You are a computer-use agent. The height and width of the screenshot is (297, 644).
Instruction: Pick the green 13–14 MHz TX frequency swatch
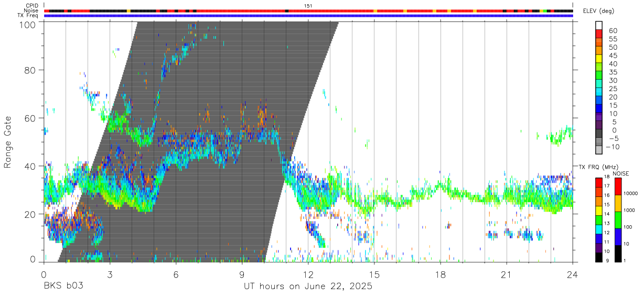pos(599,219)
